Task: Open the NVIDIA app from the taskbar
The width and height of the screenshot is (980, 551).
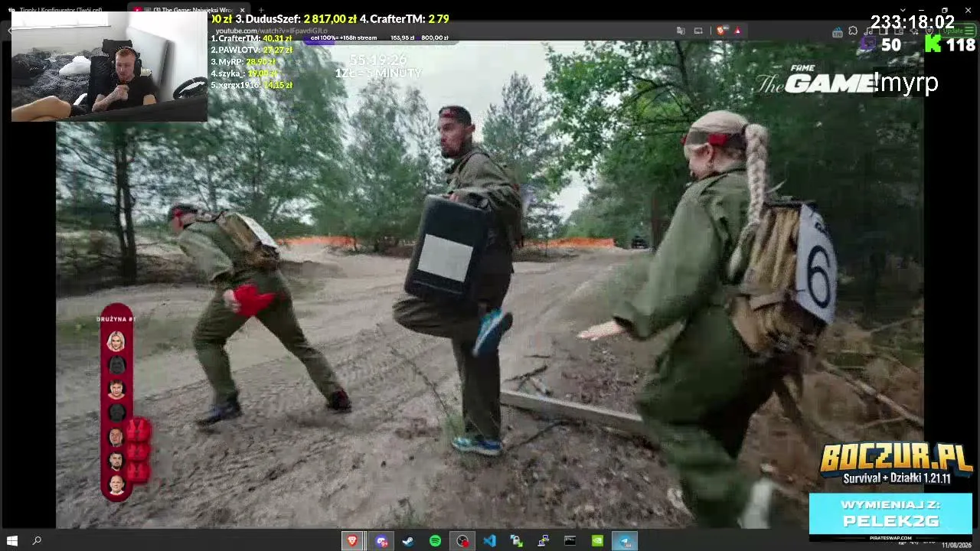Action: click(597, 541)
